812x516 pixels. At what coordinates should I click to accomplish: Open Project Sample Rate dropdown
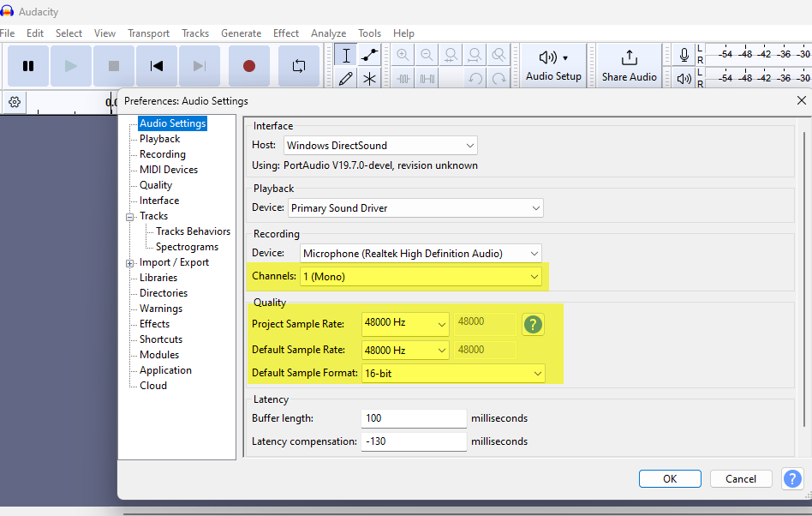(405, 324)
